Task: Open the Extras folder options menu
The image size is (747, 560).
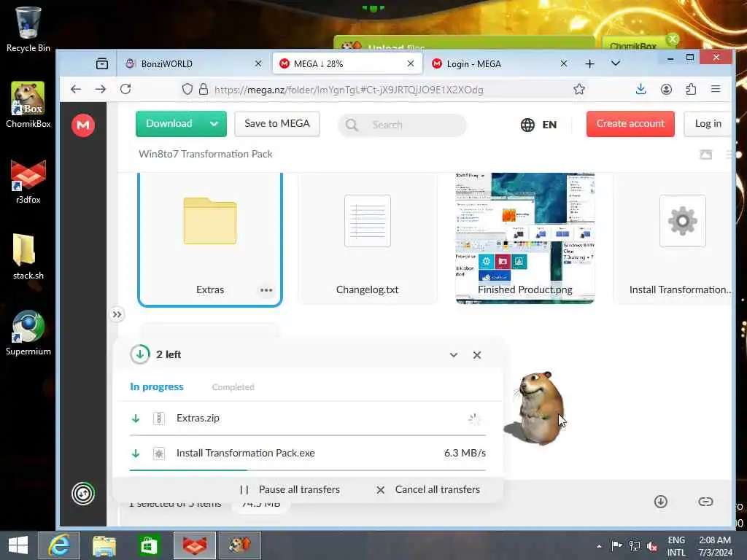Action: coord(266,290)
